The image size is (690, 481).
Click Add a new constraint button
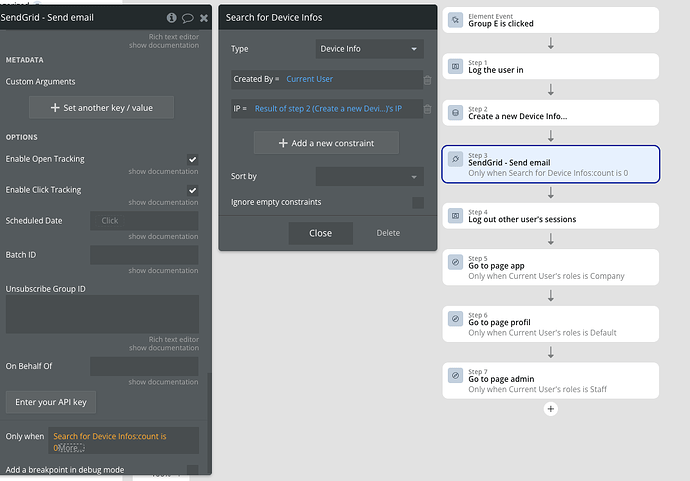(327, 143)
